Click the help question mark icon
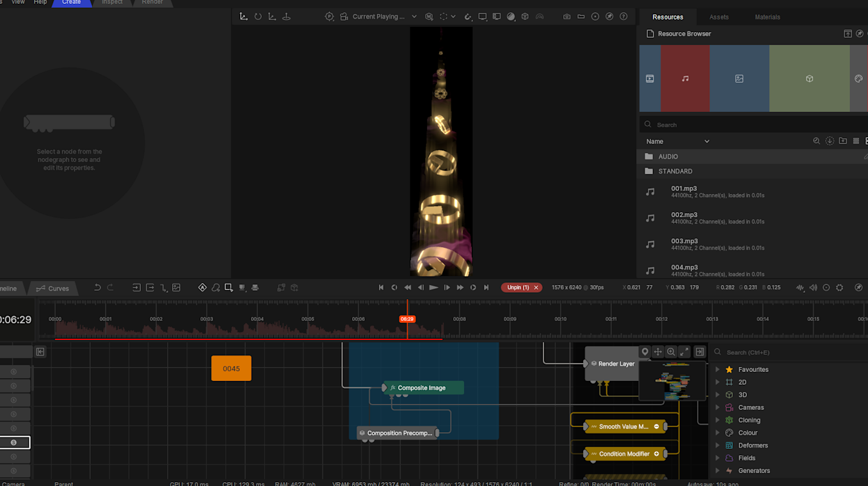This screenshot has height=486, width=868. (x=623, y=17)
